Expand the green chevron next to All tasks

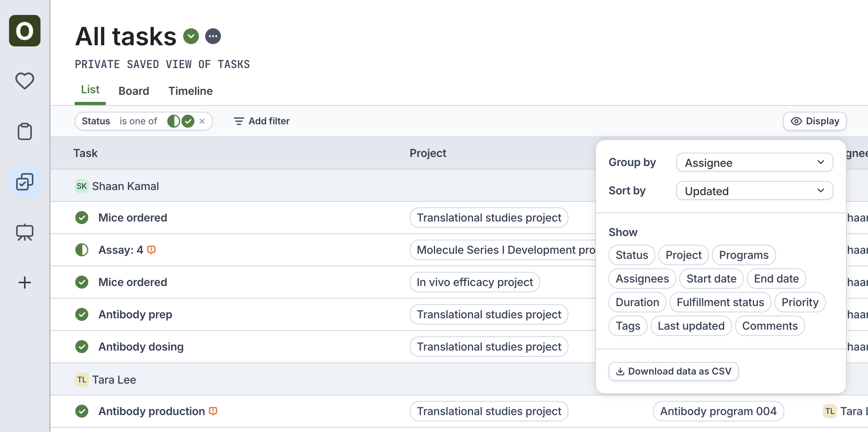191,37
